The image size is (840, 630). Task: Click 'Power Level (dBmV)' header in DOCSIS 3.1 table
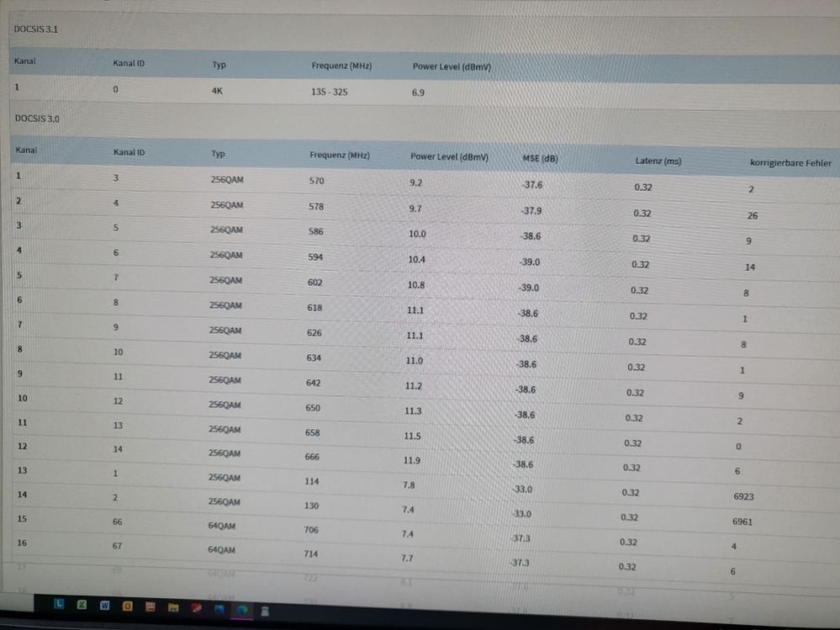(452, 67)
